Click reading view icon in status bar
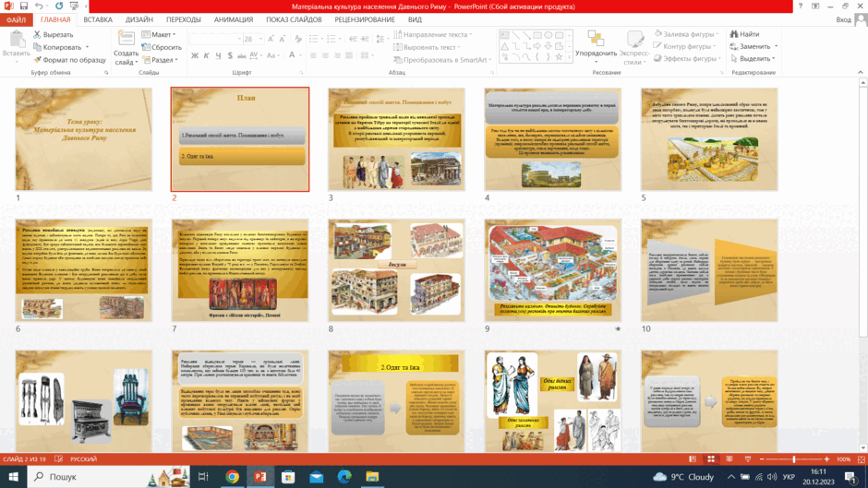Screen dimensions: 868x488 (729, 459)
